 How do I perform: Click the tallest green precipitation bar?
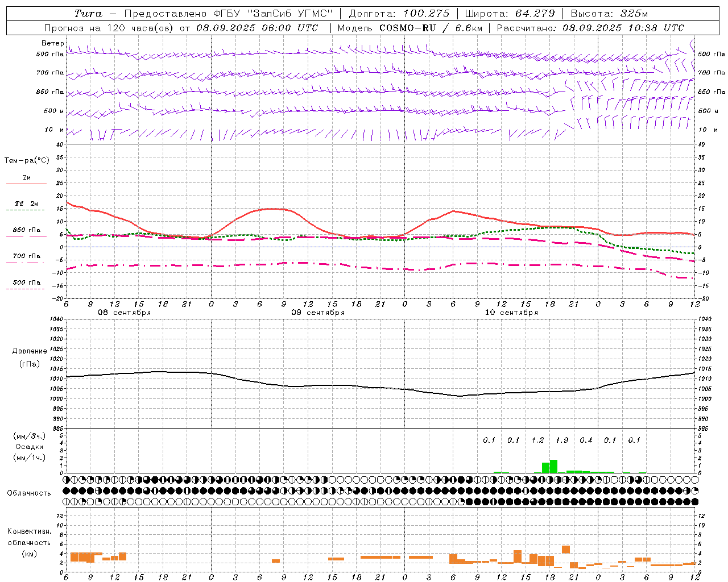click(x=553, y=466)
